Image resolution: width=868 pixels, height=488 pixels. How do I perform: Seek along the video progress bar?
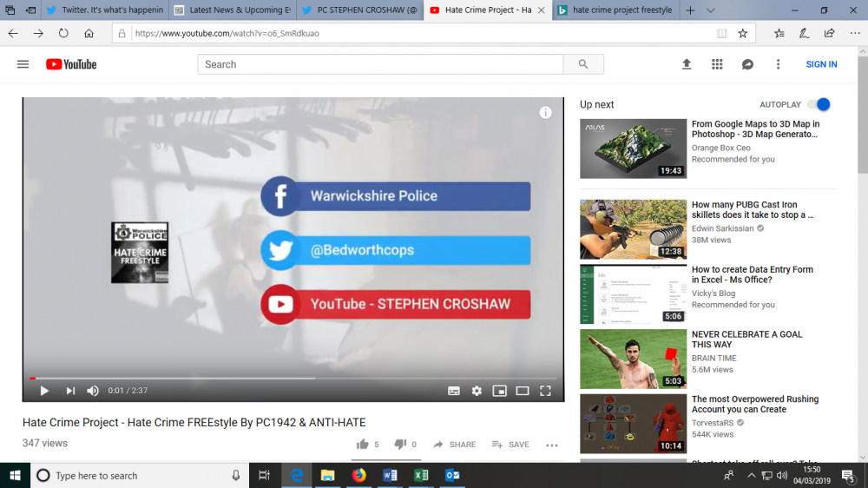(293, 379)
